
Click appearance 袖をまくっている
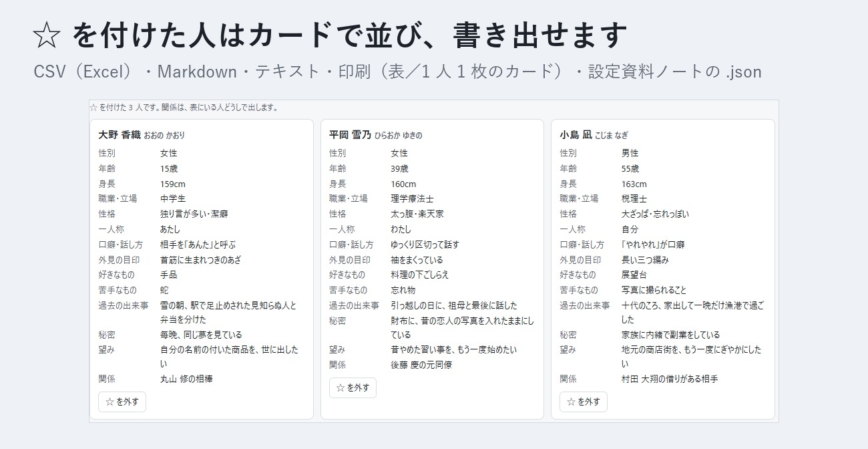417,260
